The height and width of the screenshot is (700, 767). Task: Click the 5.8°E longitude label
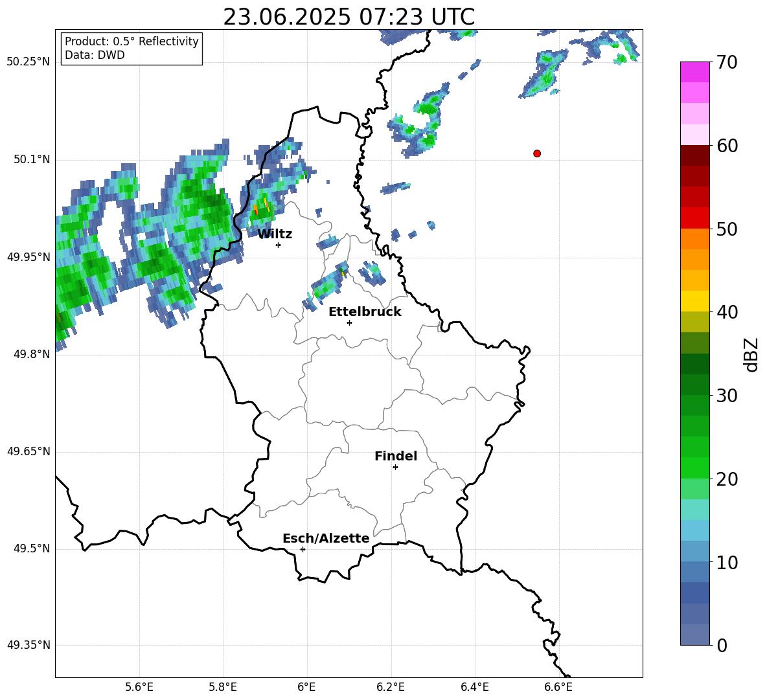click(x=223, y=687)
